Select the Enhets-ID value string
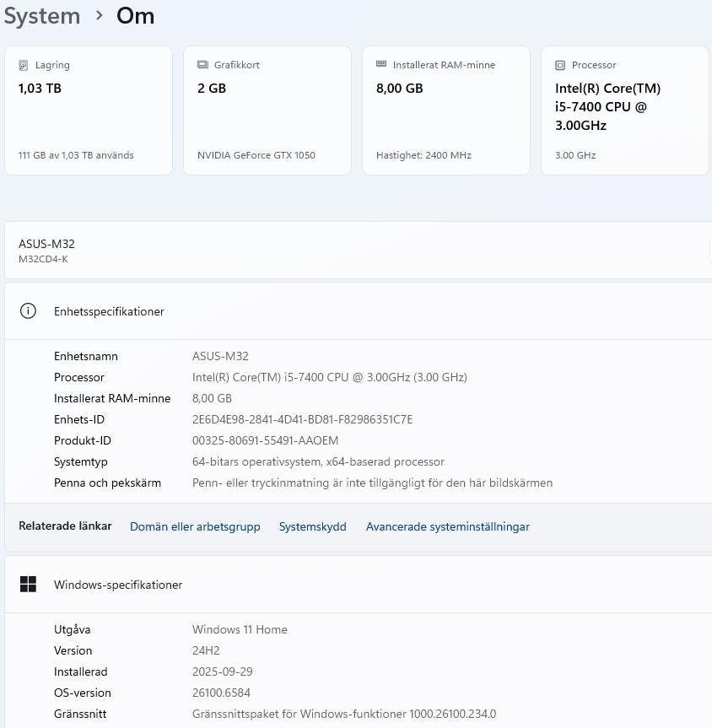The width and height of the screenshot is (712, 728). 302,419
